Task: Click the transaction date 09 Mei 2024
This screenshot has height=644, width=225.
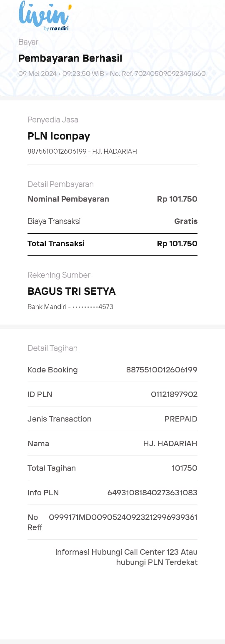Action: point(37,74)
